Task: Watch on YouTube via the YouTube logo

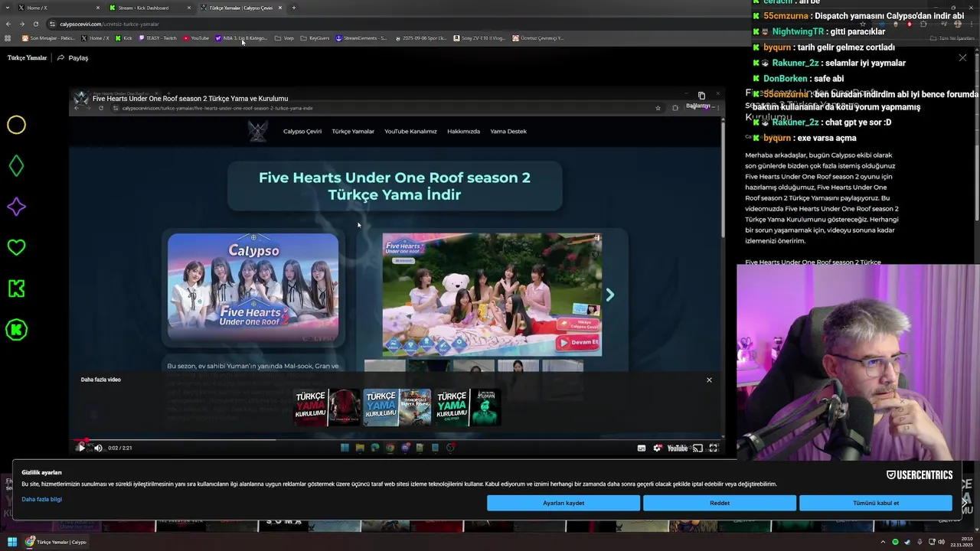Action: [x=678, y=448]
